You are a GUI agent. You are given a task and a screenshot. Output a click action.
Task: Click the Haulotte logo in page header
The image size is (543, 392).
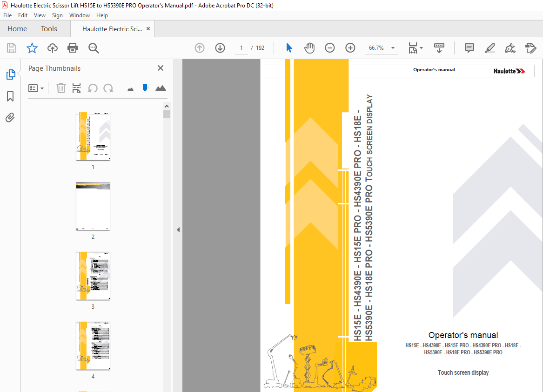coord(509,71)
